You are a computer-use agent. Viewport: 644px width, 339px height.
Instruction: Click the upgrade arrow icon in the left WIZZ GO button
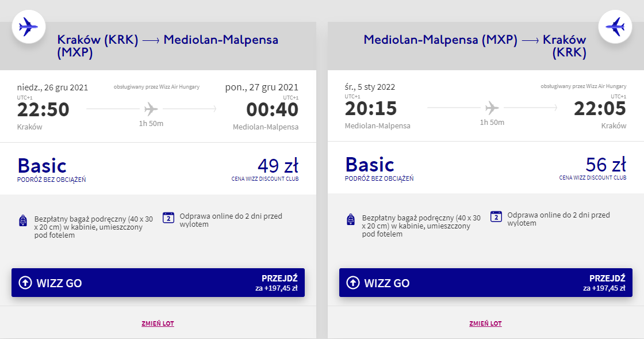tap(25, 283)
